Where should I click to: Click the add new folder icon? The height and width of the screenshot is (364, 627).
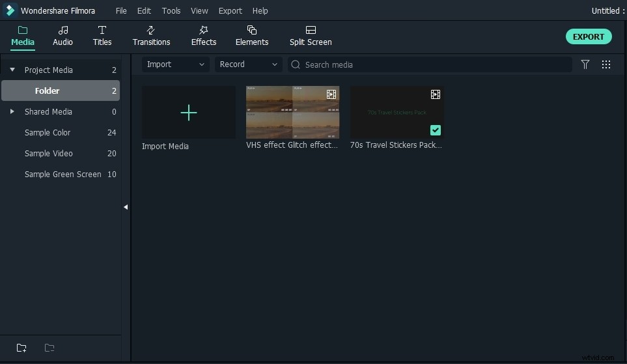[x=21, y=348]
